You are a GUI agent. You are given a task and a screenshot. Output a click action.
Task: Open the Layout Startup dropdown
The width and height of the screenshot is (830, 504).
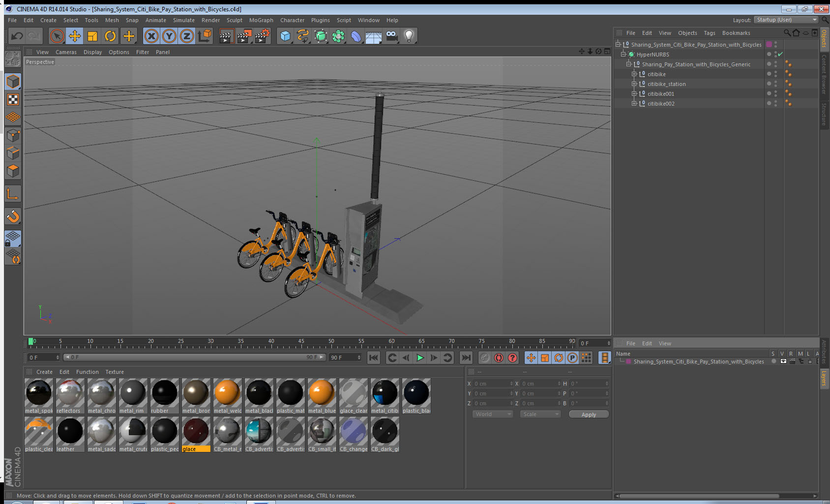coord(786,20)
